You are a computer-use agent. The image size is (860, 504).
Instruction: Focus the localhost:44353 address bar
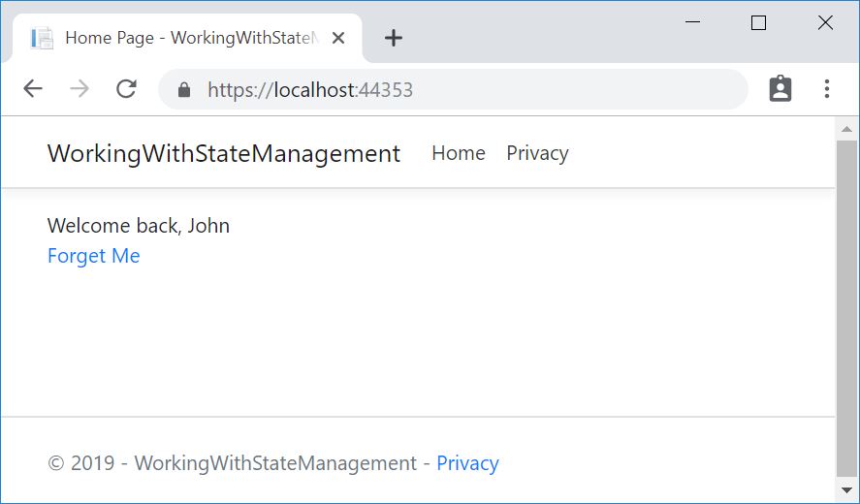(x=465, y=90)
